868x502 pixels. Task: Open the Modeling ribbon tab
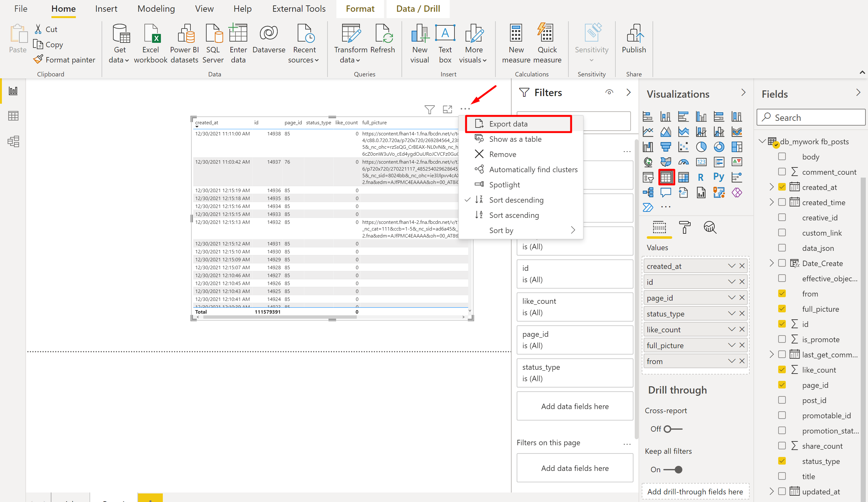point(156,9)
